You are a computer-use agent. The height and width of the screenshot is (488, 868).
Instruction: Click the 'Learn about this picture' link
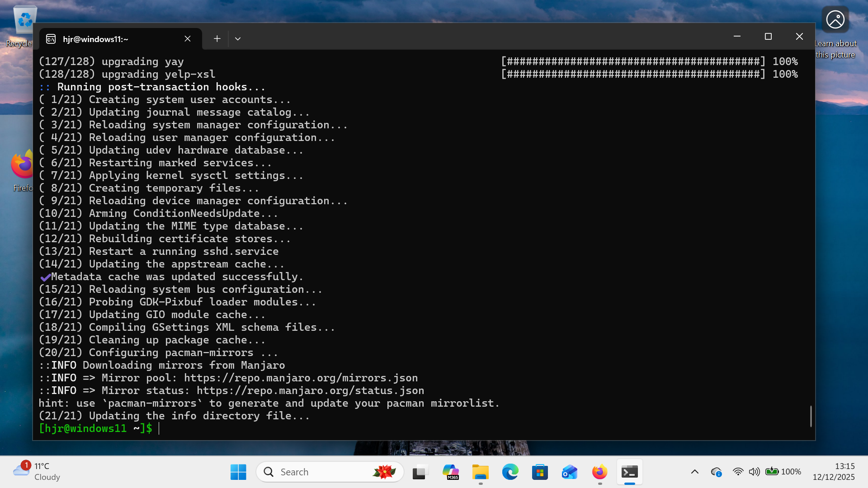click(835, 49)
